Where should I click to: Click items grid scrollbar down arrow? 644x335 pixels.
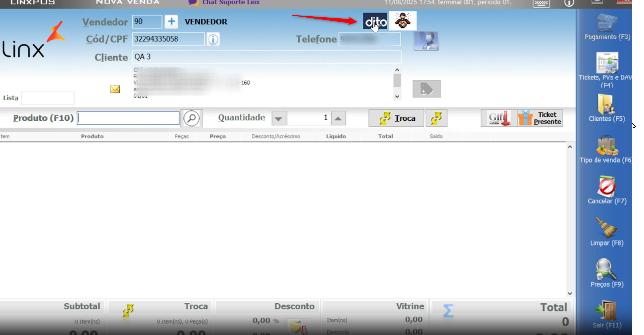coord(570,293)
